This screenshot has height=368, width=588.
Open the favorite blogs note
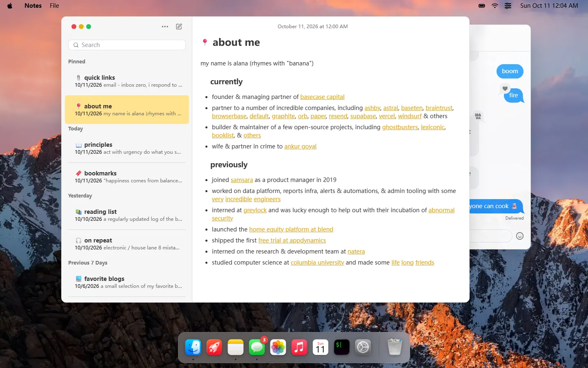coord(127,282)
